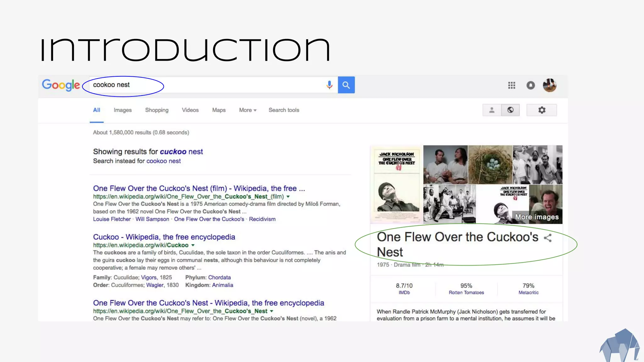Click the microphone voice search icon
The height and width of the screenshot is (362, 644).
(329, 85)
